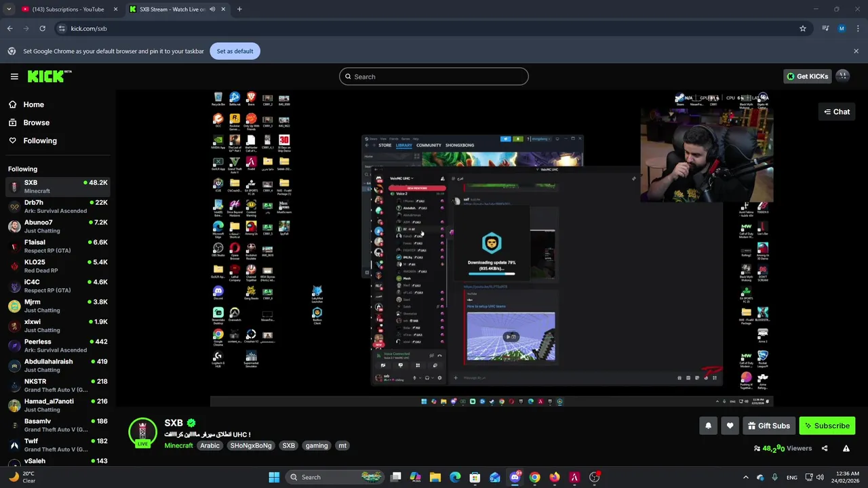Image resolution: width=868 pixels, height=488 pixels.
Task: Select SXB channel in Following list
Action: pos(58,186)
